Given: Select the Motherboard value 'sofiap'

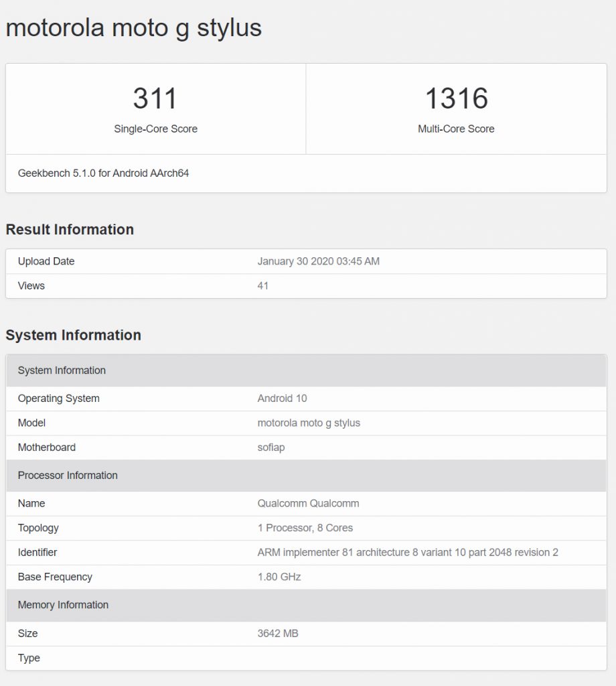Looking at the screenshot, I should click(x=271, y=447).
